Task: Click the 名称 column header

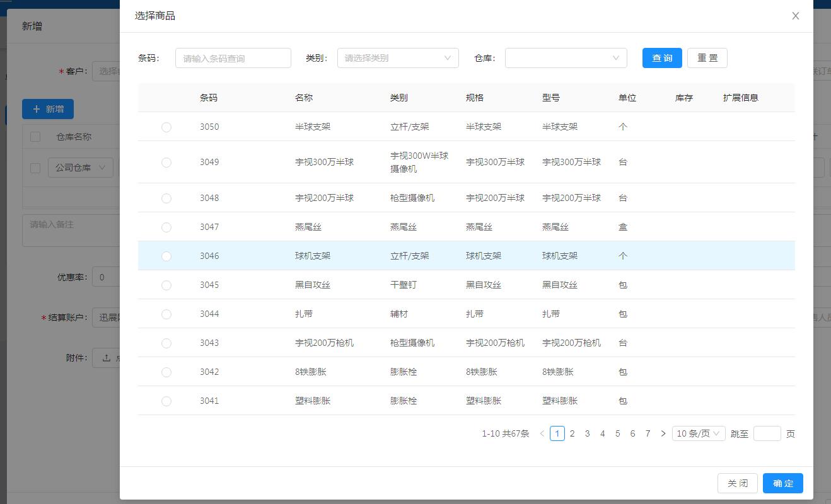Action: click(x=304, y=98)
